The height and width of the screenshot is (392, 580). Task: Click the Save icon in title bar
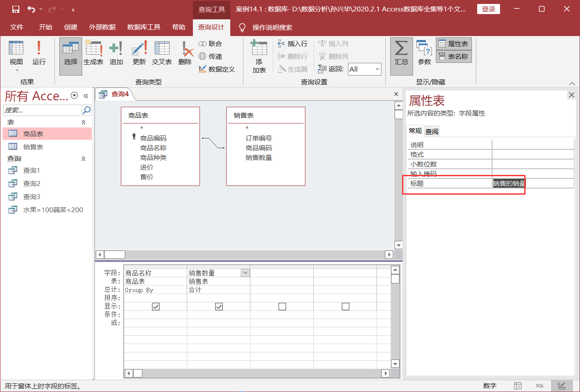16,9
